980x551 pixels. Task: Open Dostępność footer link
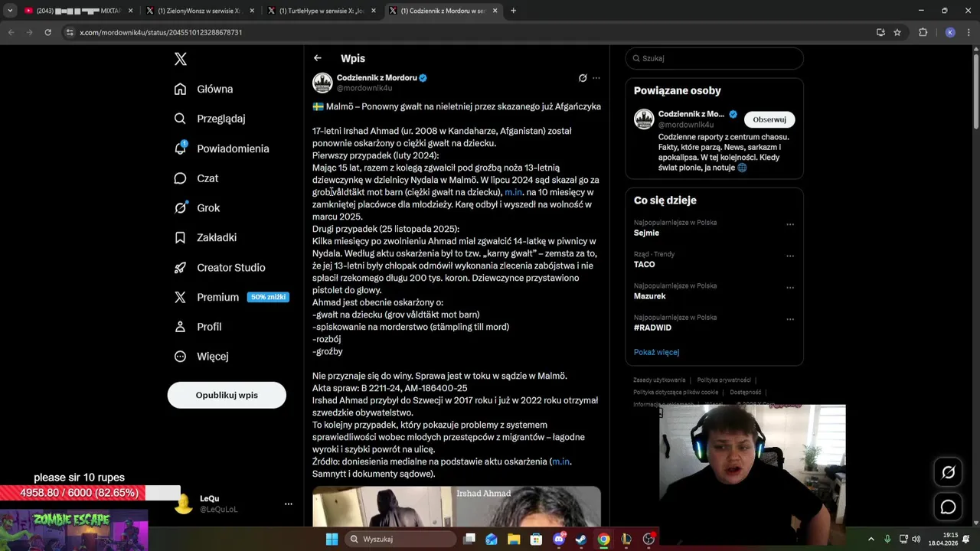point(745,392)
